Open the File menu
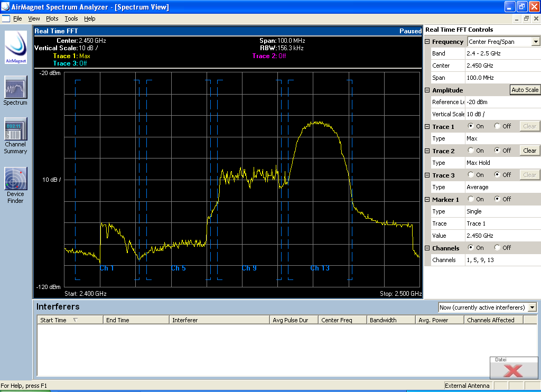The height and width of the screenshot is (392, 541). click(17, 18)
